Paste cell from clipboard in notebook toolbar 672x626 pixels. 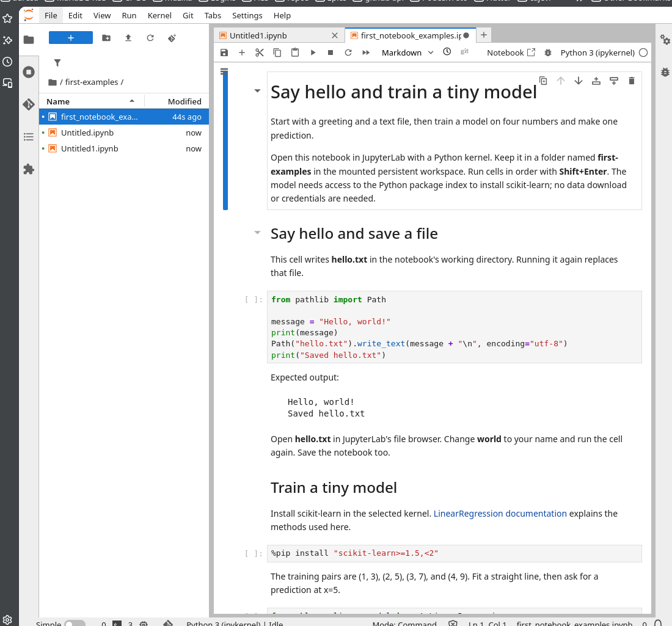(295, 53)
